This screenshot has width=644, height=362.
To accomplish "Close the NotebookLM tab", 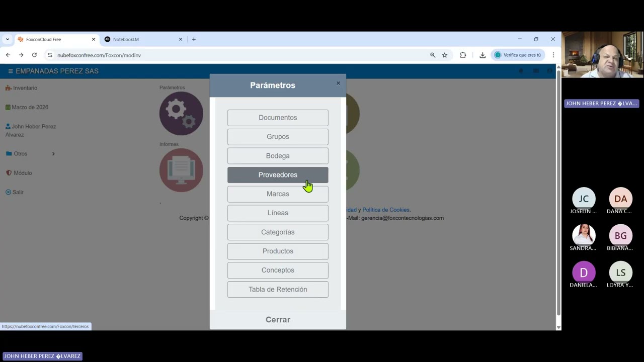I will 181,39.
